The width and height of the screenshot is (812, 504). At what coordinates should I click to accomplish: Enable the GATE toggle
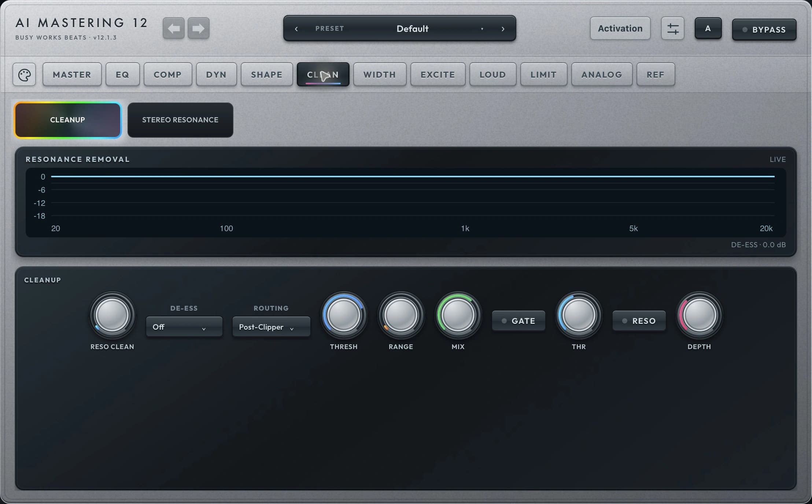[x=518, y=321]
